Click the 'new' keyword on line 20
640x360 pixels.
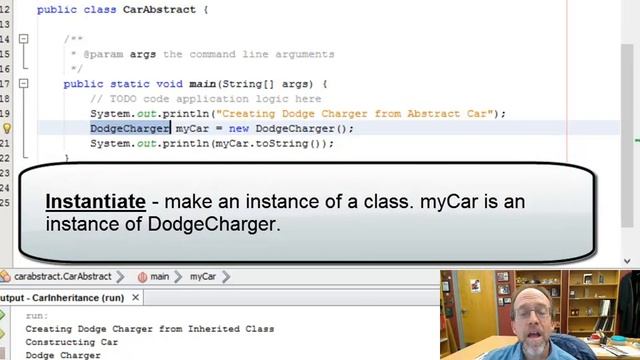pyautogui.click(x=239, y=129)
